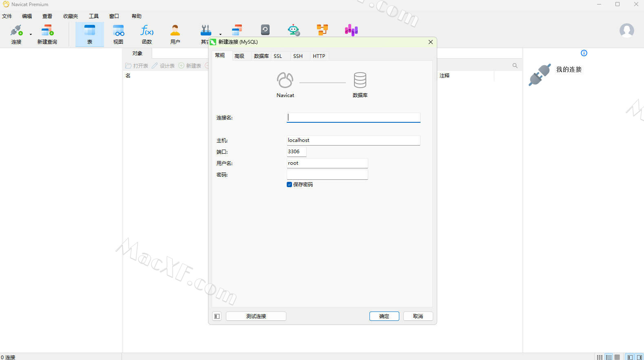Screen dimensions: 644x360
Task: Click the plug icon beside 我的连接
Action: coord(540,75)
